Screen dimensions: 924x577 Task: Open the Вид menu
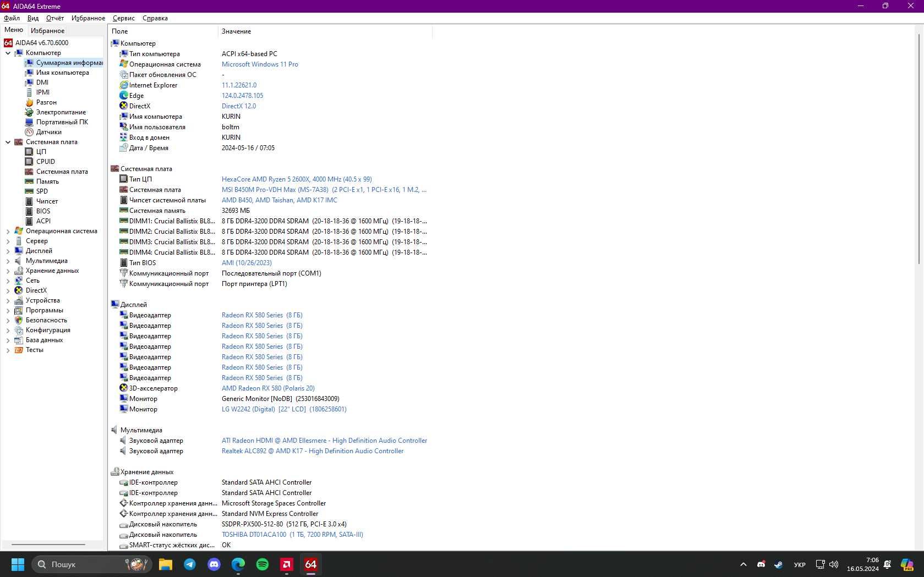tap(33, 18)
